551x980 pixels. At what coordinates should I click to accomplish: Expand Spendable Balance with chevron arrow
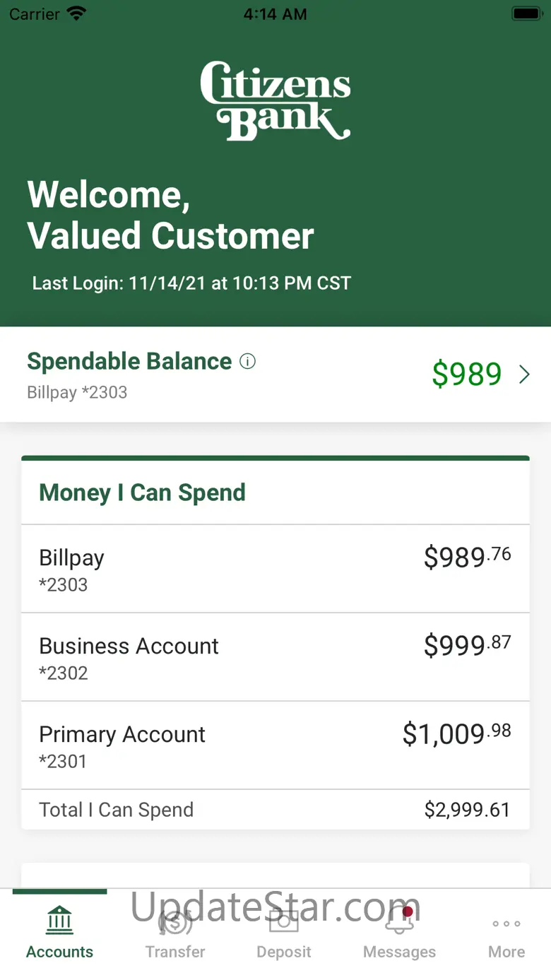click(524, 374)
